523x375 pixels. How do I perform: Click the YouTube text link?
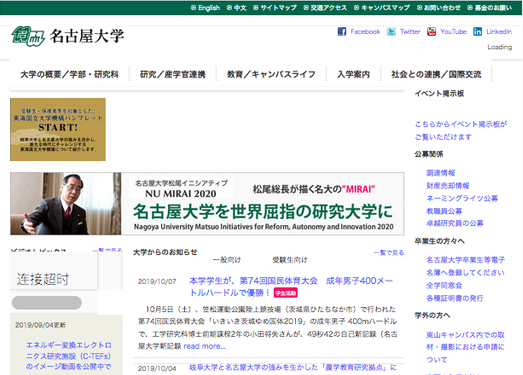point(453,32)
